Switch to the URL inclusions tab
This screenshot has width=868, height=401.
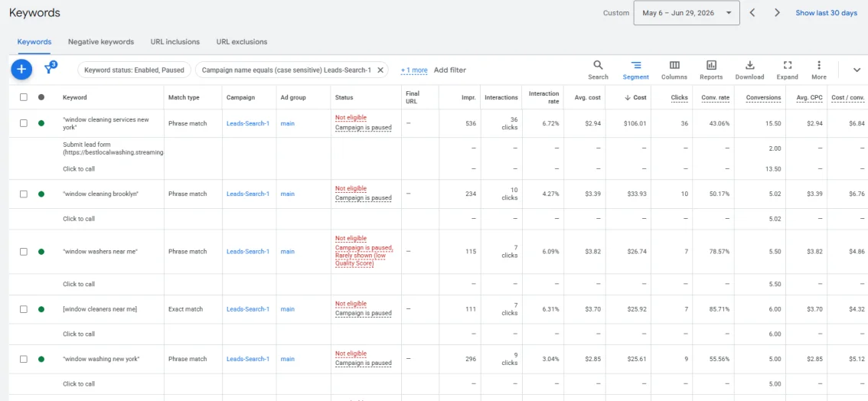175,42
